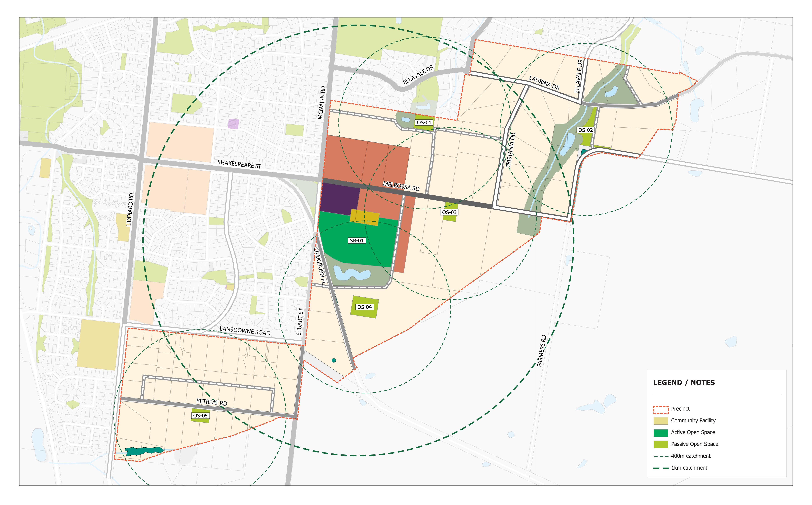This screenshot has width=812, height=505.
Task: Select the MELROSSA RD road label
Action: click(x=401, y=186)
